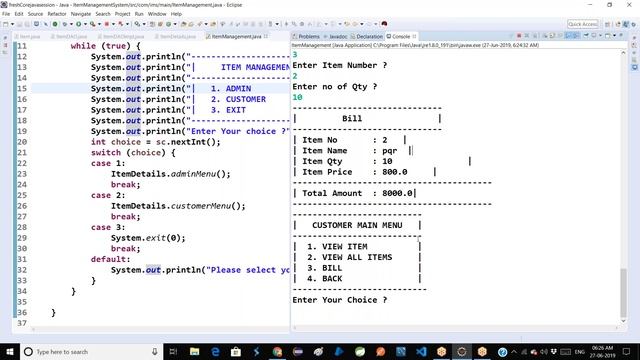Screen dimensions: 640x360
Task: Click the Debug bug icon in the toolbar
Action: [65, 24]
